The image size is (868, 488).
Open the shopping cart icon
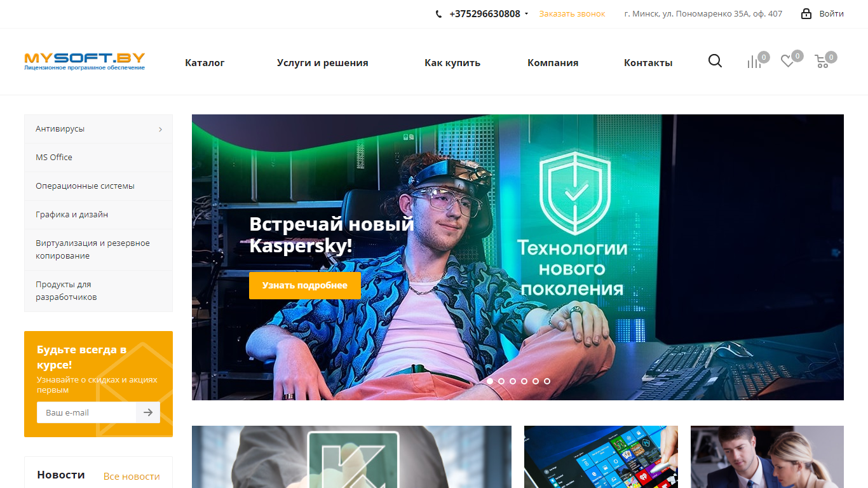822,62
